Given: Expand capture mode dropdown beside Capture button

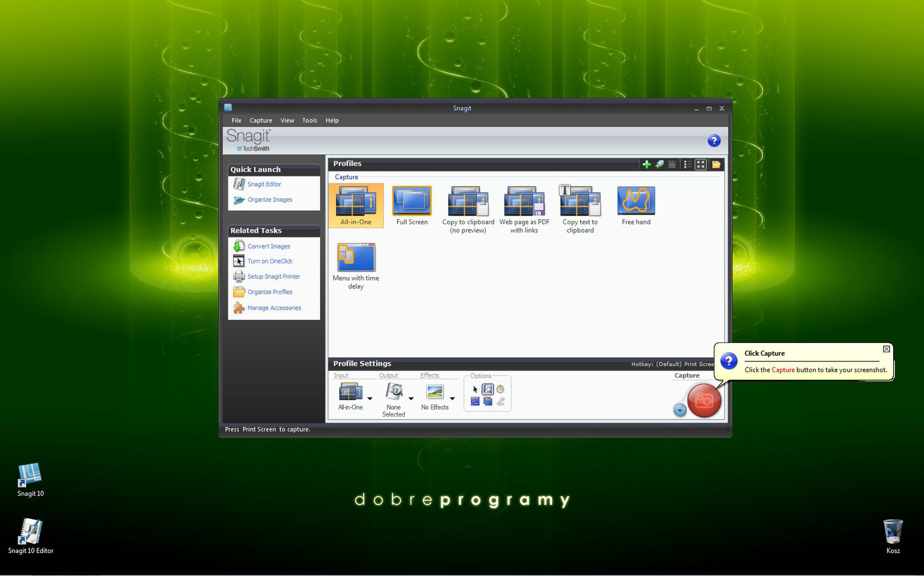Looking at the screenshot, I should point(680,410).
